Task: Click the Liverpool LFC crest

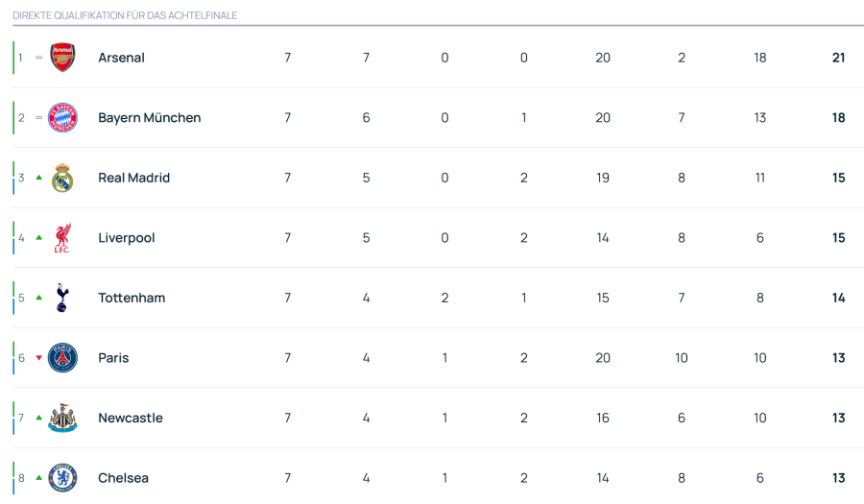Action: click(62, 238)
